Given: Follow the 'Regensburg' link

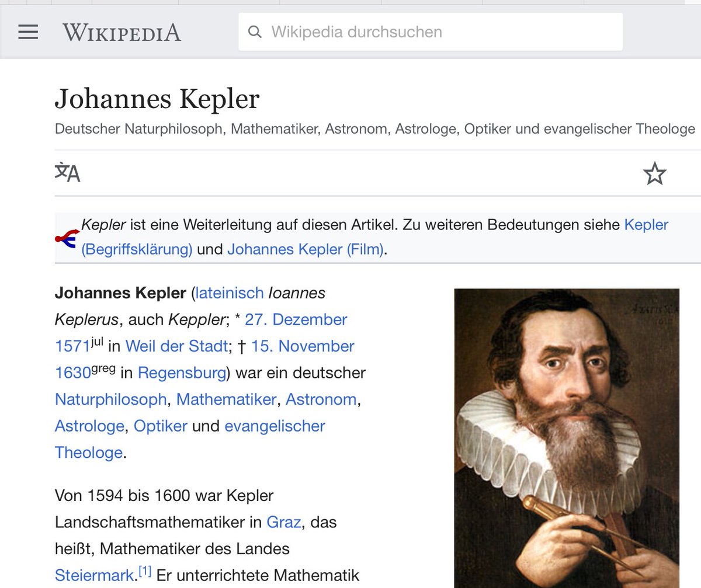Looking at the screenshot, I should pos(182,373).
